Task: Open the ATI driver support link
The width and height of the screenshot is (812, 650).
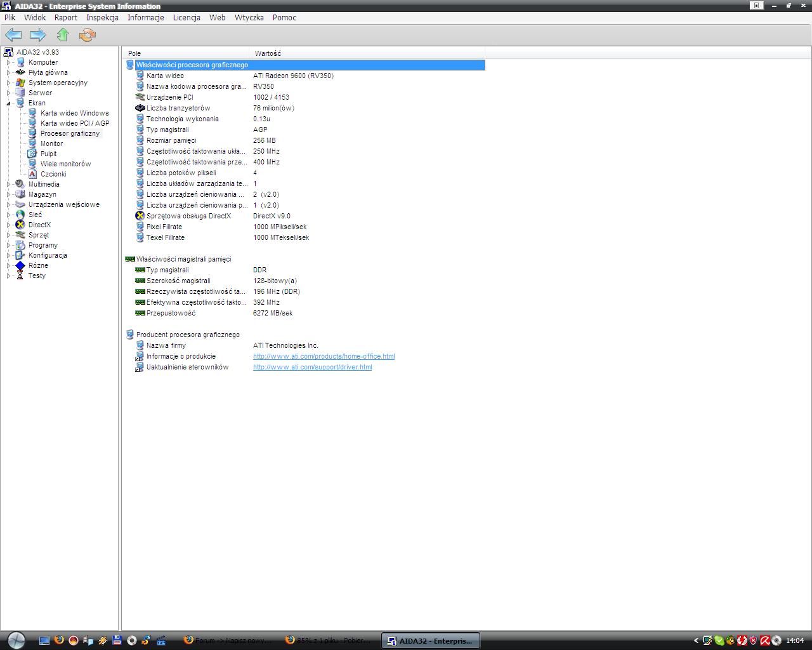Action: click(312, 367)
